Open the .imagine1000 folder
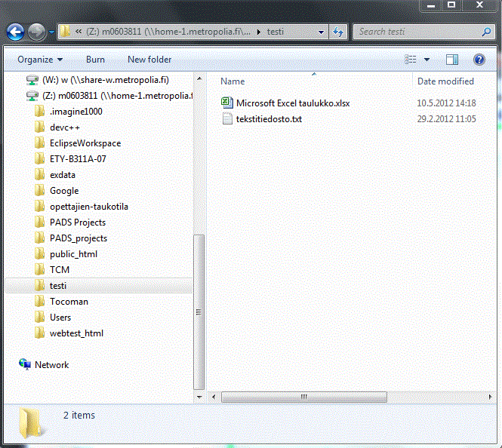The image size is (502, 448). pyautogui.click(x=76, y=112)
